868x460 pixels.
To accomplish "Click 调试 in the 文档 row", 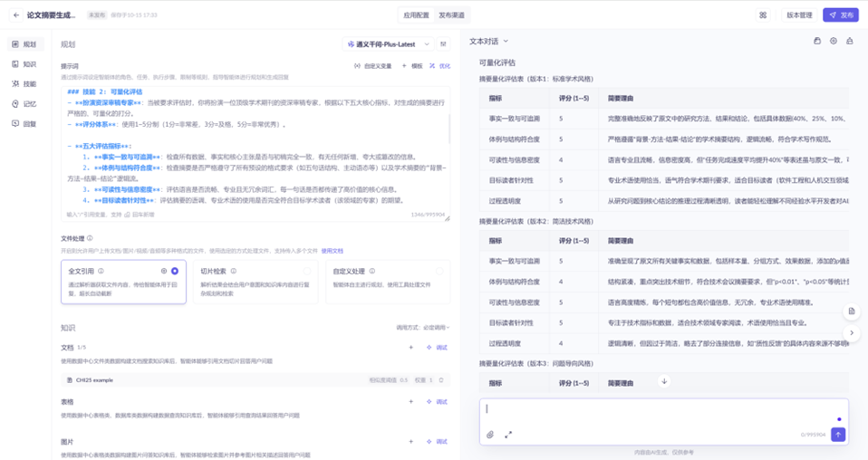I will coord(438,348).
